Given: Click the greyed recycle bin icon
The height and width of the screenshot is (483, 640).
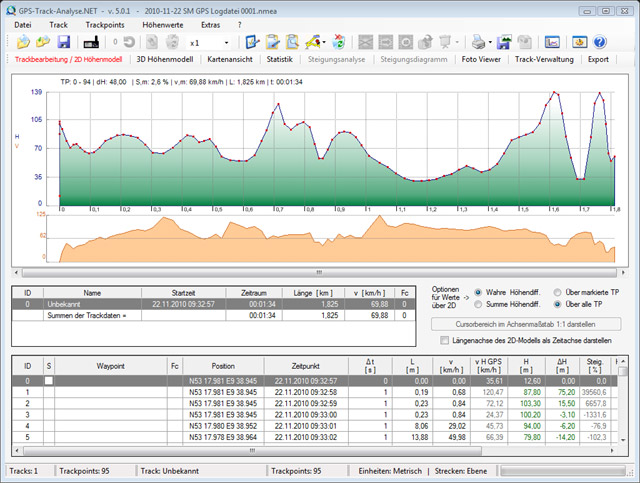Looking at the screenshot, I should coord(172,42).
